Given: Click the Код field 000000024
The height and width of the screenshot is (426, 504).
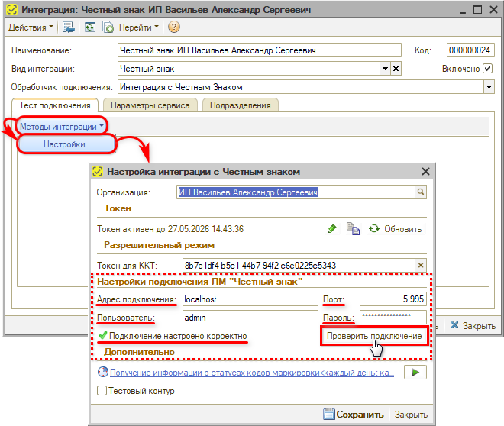Looking at the screenshot, I should tap(470, 50).
